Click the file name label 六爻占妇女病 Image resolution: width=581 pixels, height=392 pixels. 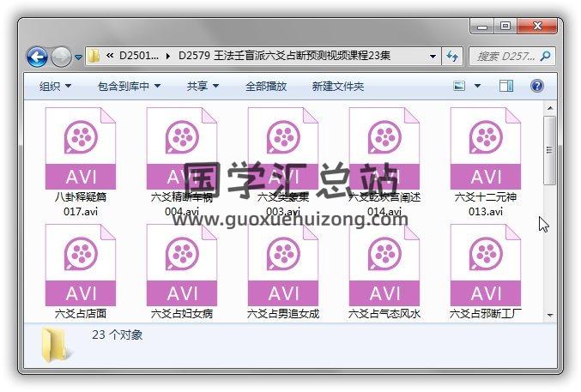pos(182,314)
